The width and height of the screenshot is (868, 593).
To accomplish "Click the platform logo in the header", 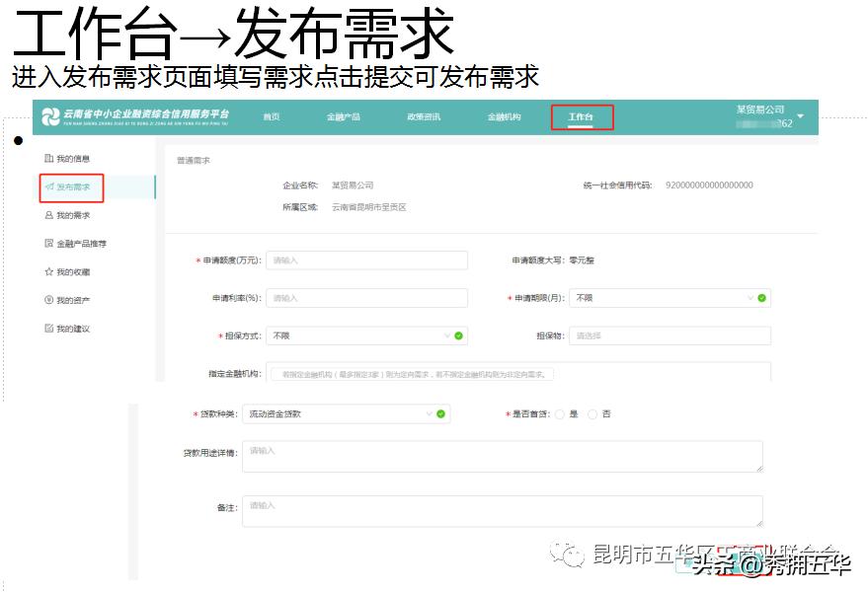I will pyautogui.click(x=51, y=114).
